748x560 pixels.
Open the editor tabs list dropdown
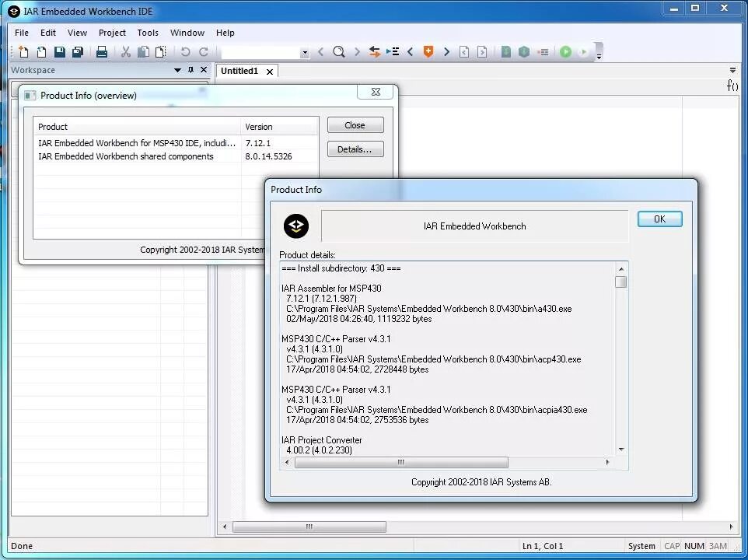(x=732, y=70)
